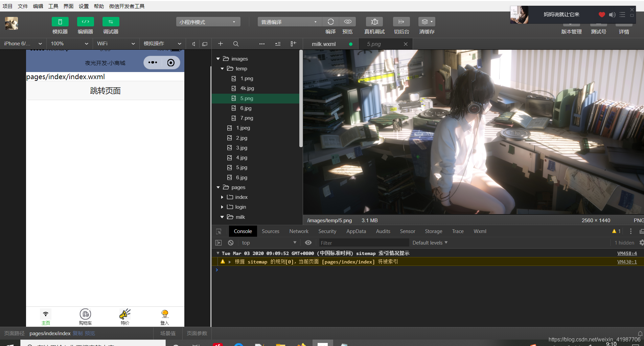644x346 pixels.
Task: Switch to the milk.wxml tab
Action: (x=324, y=44)
